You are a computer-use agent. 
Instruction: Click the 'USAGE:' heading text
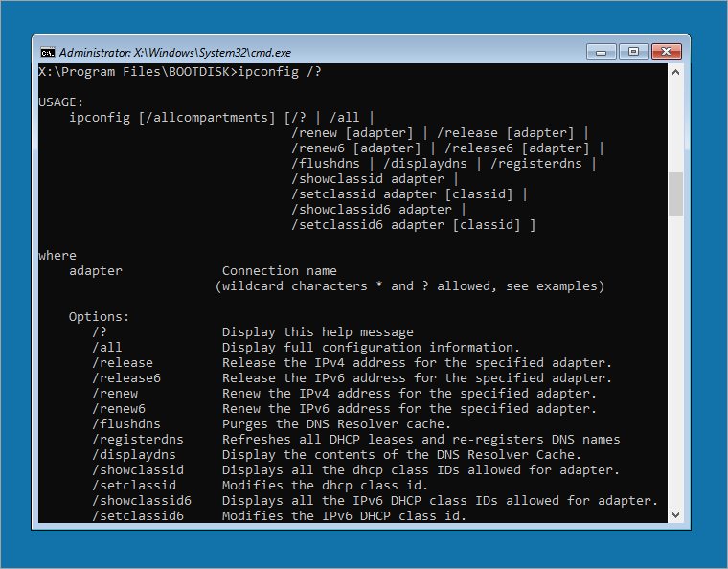tap(60, 102)
